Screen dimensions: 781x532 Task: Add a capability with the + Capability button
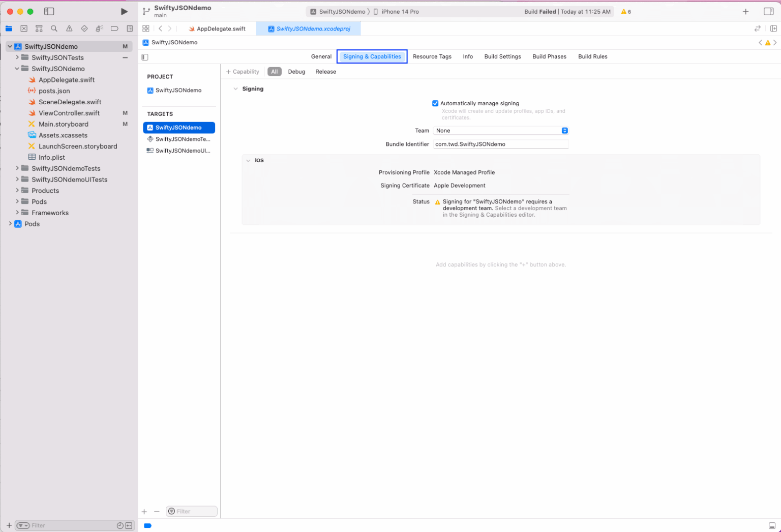[243, 72]
